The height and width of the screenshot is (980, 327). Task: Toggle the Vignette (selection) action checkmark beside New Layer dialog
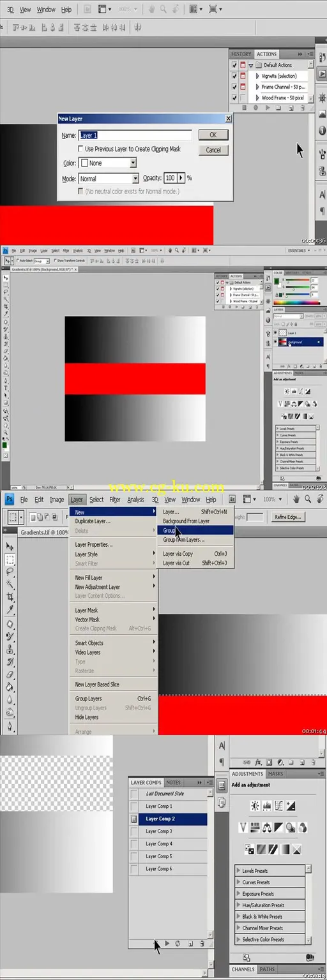pyautogui.click(x=234, y=76)
